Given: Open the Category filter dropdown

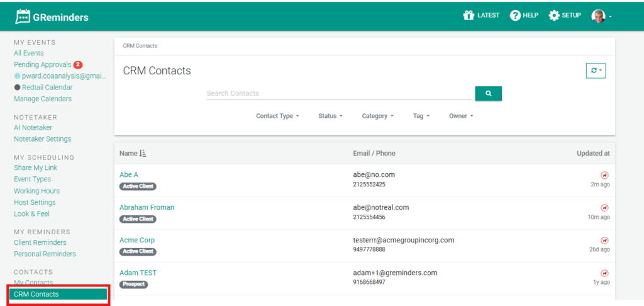Looking at the screenshot, I should point(377,116).
